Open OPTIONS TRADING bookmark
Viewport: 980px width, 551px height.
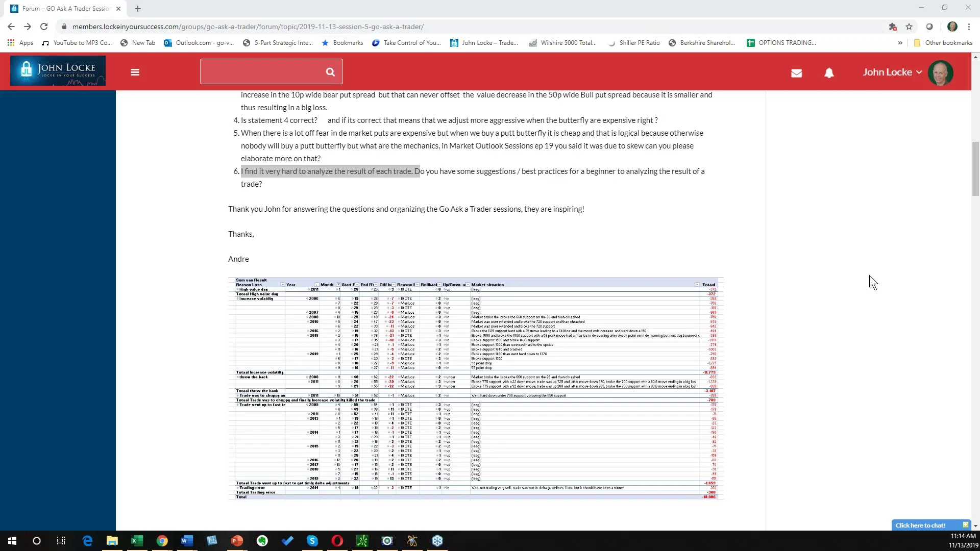pos(781,43)
